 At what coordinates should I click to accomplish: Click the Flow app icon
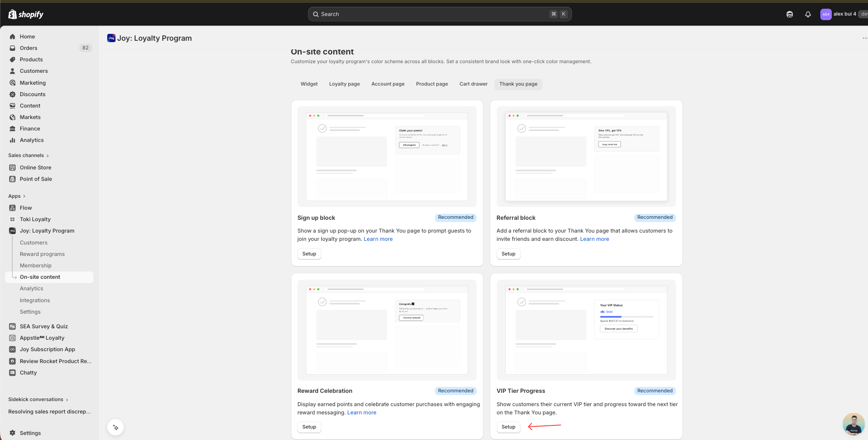click(12, 208)
